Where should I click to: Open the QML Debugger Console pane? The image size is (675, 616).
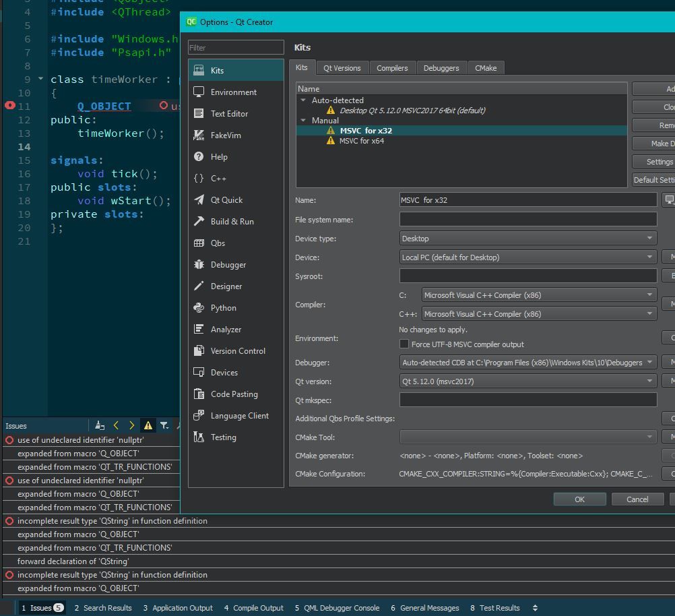point(337,608)
